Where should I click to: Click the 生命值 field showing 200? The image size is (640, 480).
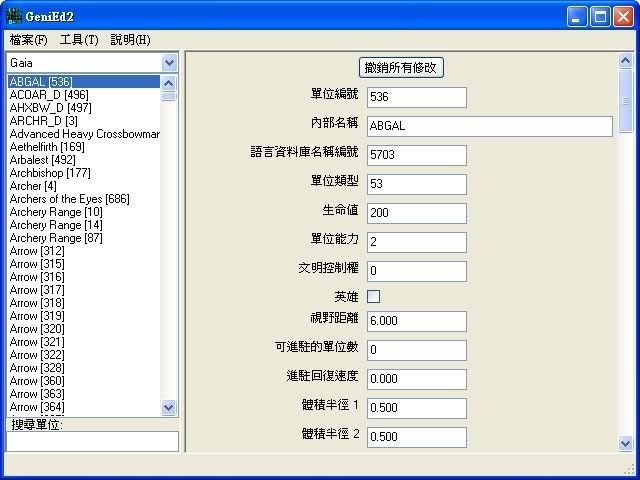coord(417,213)
